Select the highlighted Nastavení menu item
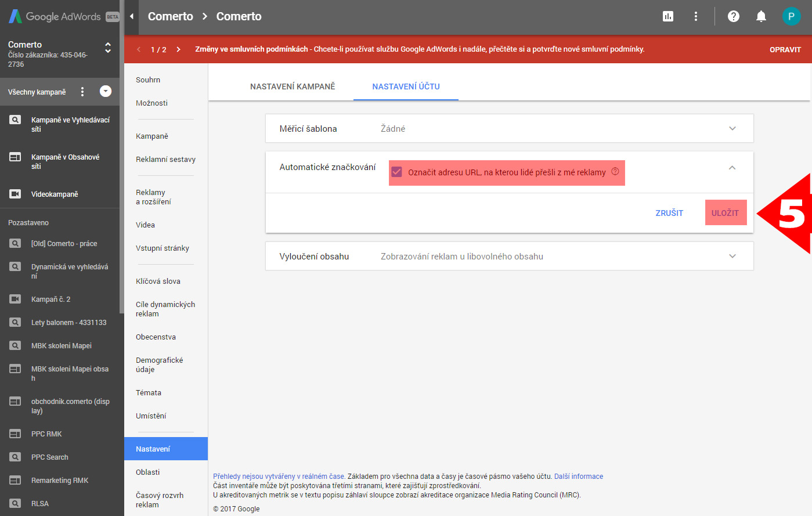The image size is (812, 516). [x=166, y=449]
